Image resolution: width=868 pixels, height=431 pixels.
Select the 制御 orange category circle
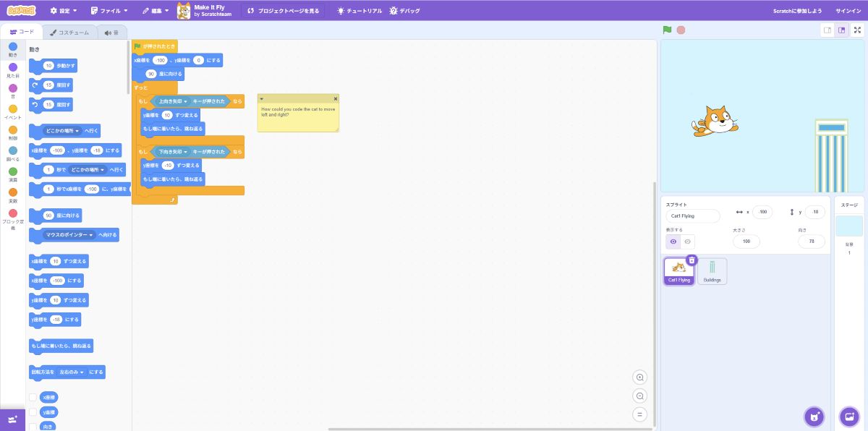(x=13, y=130)
